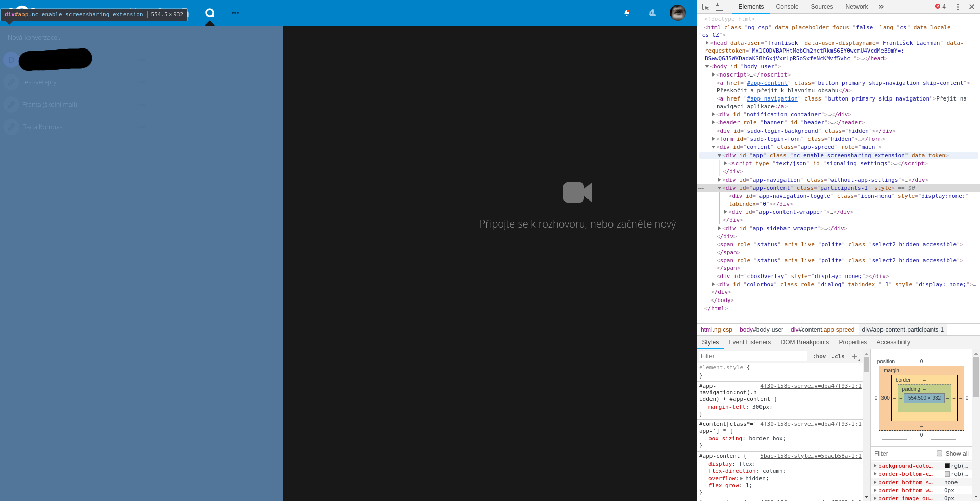Click the D avatar of the first conversation
Image resolution: width=980 pixels, height=501 pixels.
[11, 60]
